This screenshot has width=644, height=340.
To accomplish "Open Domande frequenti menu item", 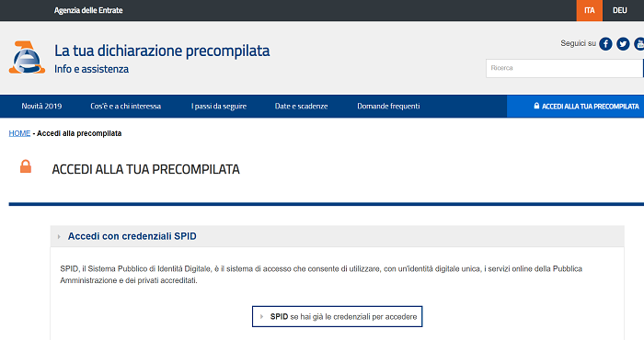I will pos(388,107).
